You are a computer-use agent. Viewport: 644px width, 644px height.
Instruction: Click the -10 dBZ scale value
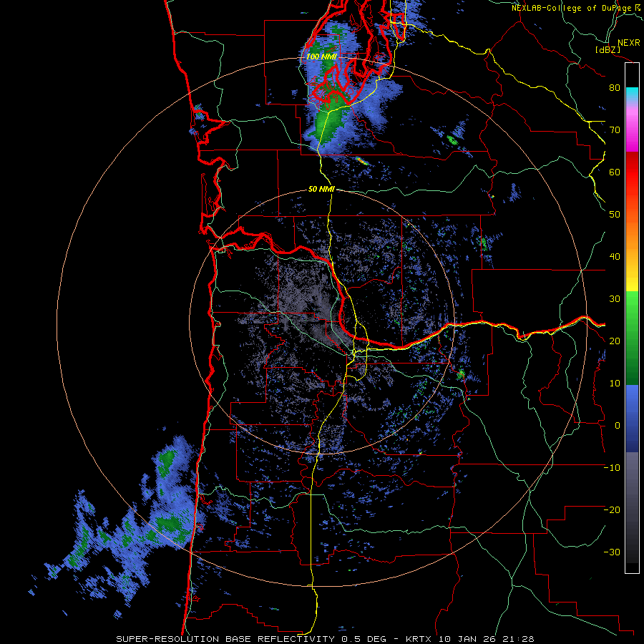click(x=612, y=468)
